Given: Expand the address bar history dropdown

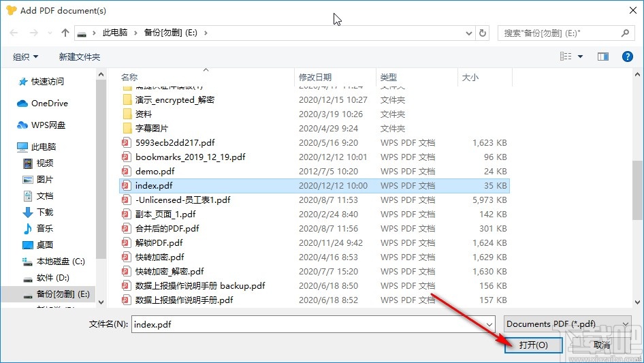Looking at the screenshot, I should [468, 33].
